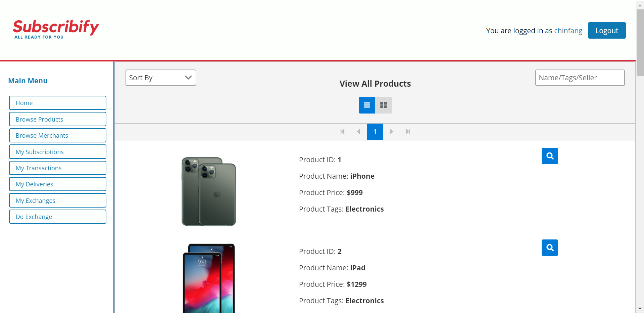The image size is (644, 313).
Task: Jump to last page of products
Action: coord(408,132)
